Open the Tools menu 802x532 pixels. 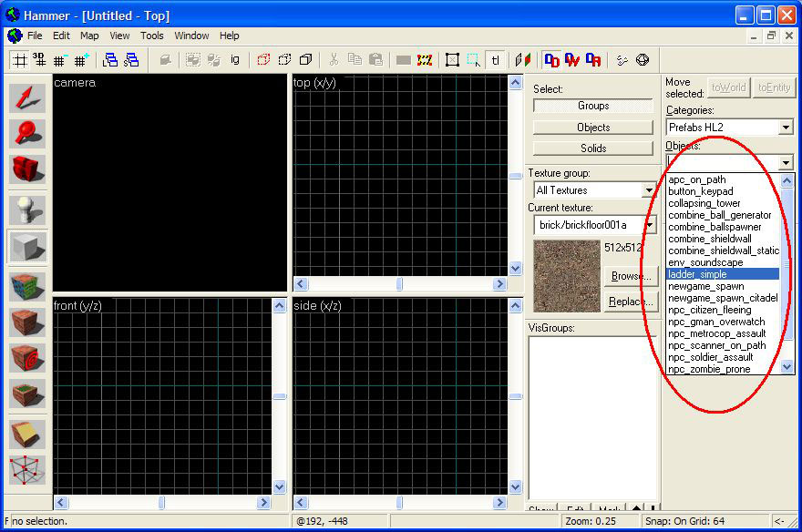pyautogui.click(x=152, y=36)
